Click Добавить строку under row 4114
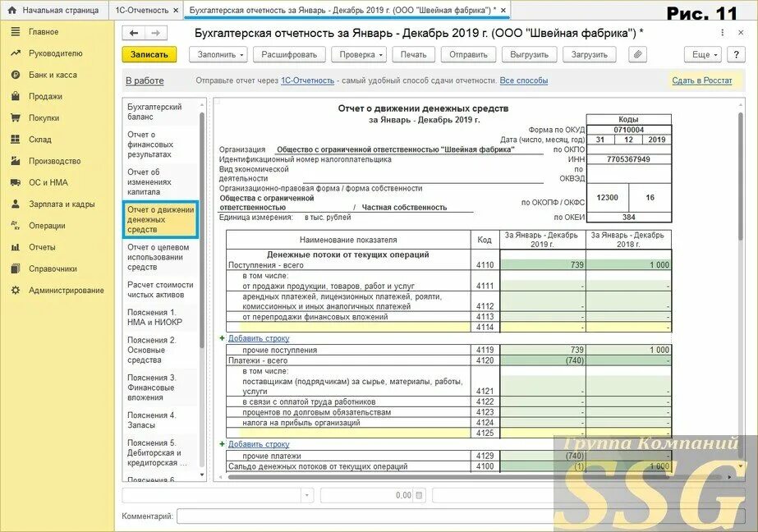Screen dimensions: 758x532 [x=259, y=338]
